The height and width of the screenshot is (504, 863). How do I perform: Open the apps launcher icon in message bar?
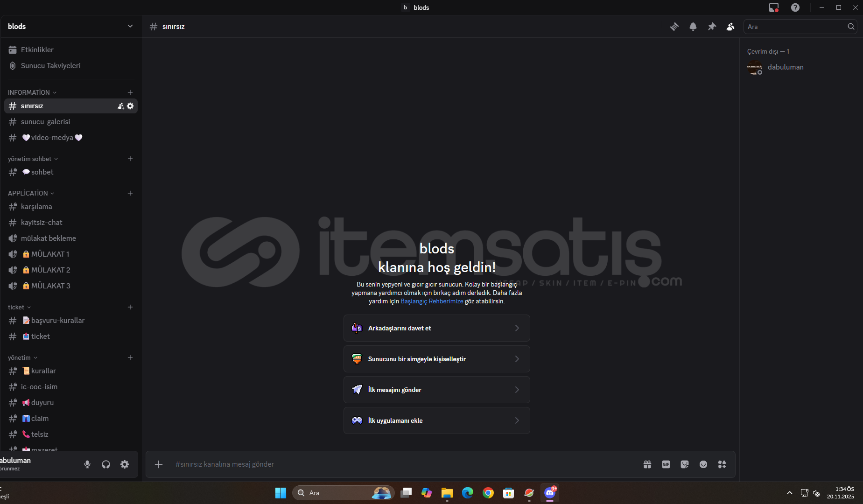tap(722, 464)
